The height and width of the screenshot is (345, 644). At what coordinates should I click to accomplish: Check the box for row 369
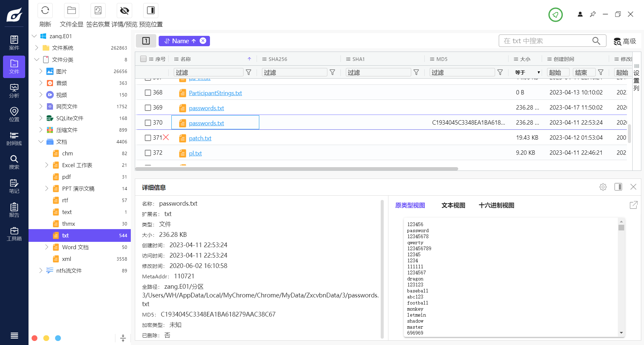148,108
